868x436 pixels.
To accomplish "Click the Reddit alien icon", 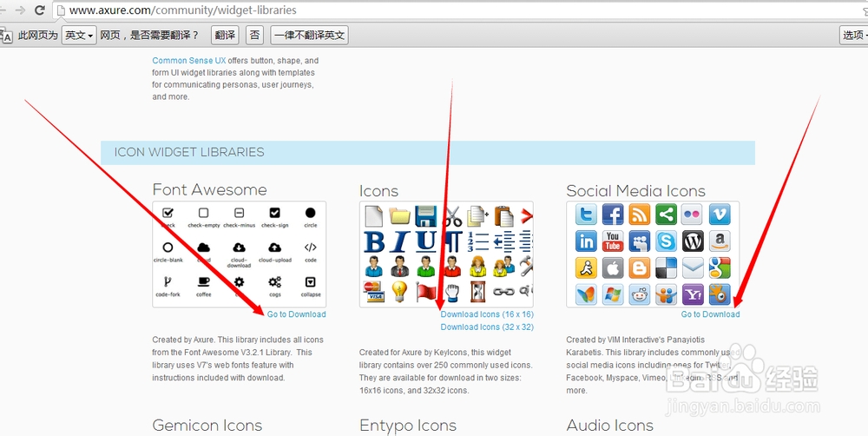I will coord(640,294).
